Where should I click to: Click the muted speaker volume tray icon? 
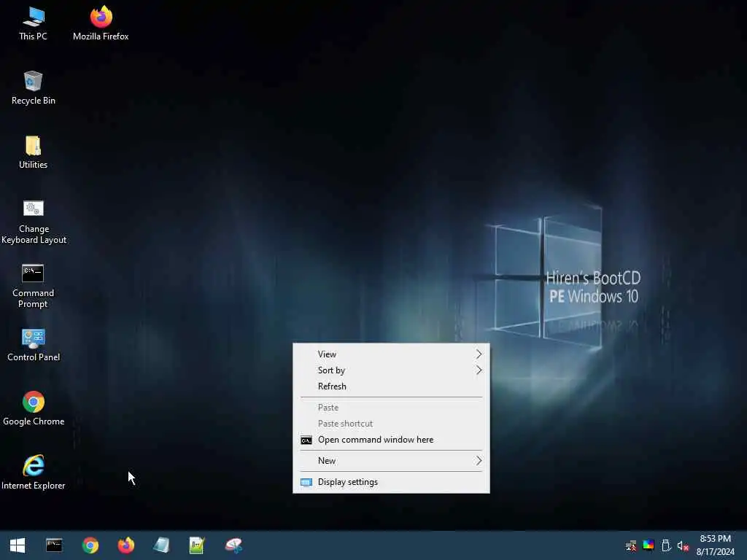tap(683, 545)
